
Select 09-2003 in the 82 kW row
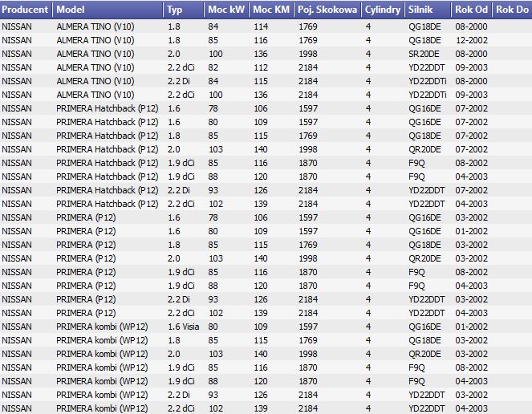472,67
